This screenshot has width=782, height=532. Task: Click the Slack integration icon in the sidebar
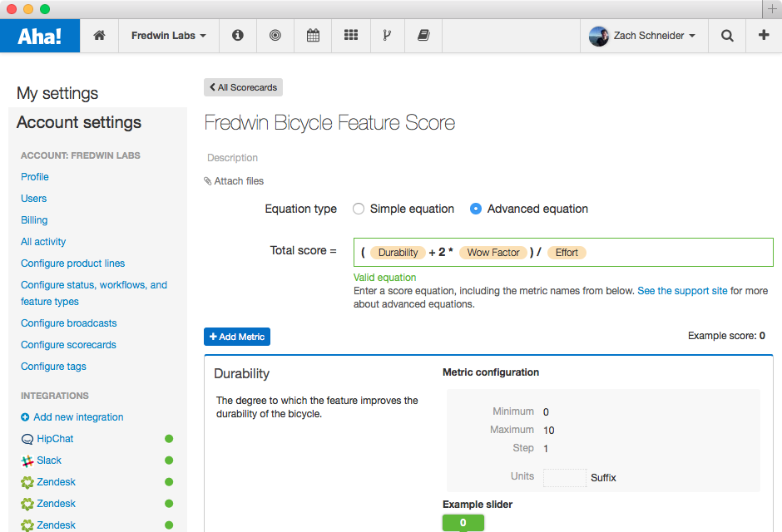click(x=28, y=460)
